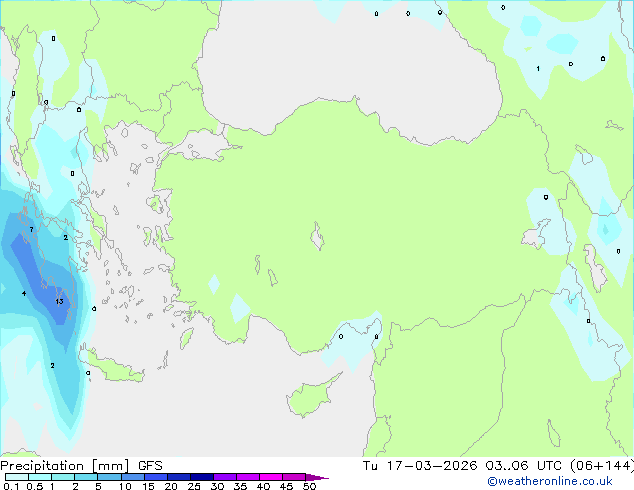Screen dimensions: 634x490
Task: Pick the 5–10 mm light blue swatch
Action: 109,477
